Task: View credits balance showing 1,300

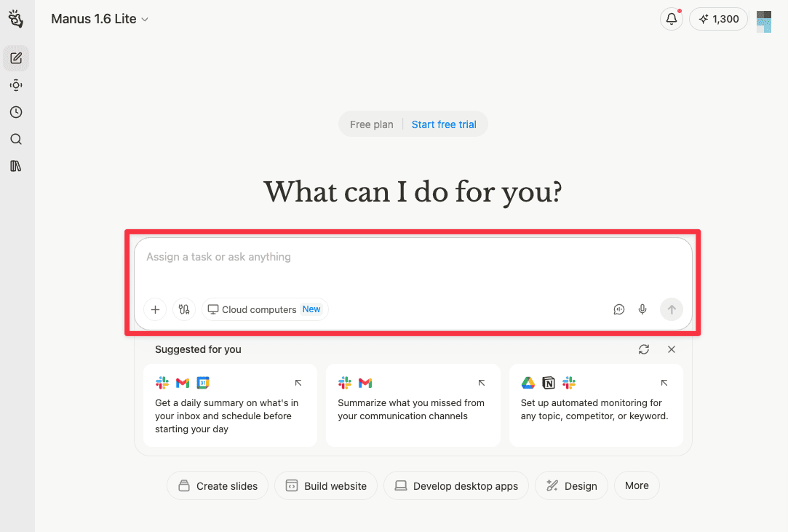Action: pyautogui.click(x=719, y=19)
